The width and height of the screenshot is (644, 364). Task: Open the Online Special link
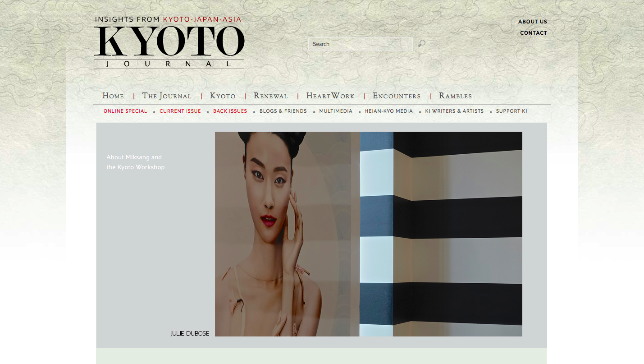pos(125,111)
